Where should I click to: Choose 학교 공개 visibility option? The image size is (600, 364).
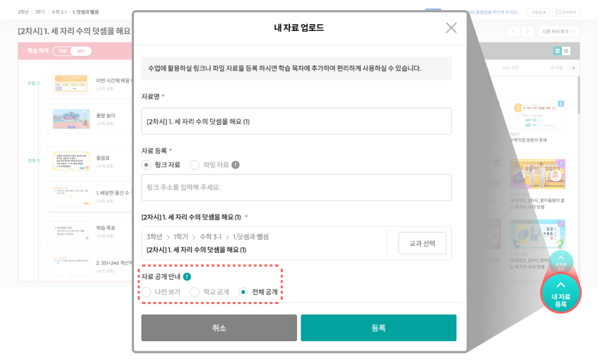point(195,292)
